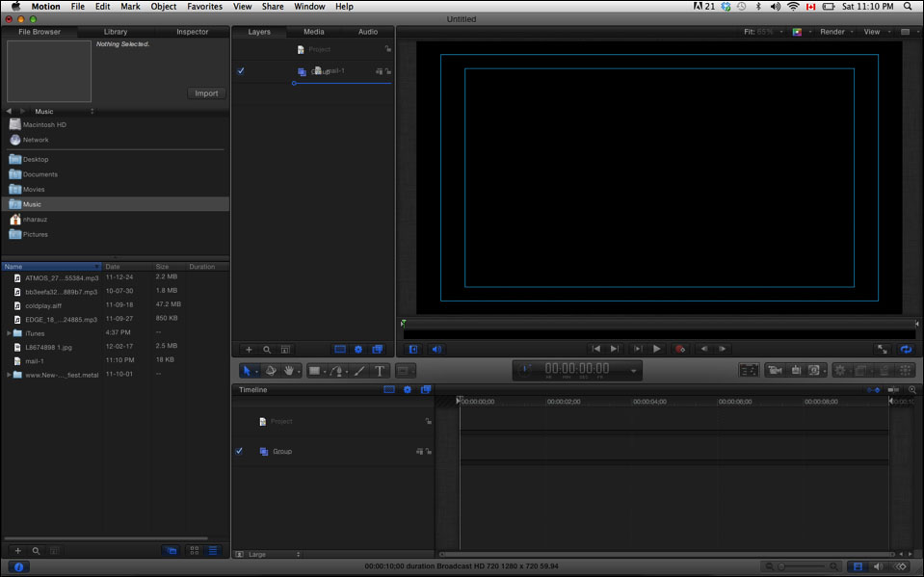Image resolution: width=924 pixels, height=577 pixels.
Task: Select the Text tool in toolbar
Action: 379,371
